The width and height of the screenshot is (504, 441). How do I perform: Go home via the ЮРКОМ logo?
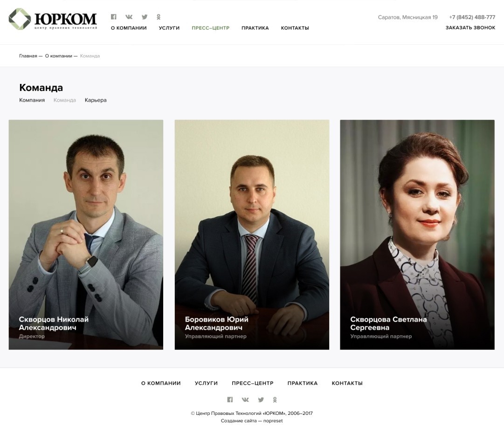pos(53,19)
